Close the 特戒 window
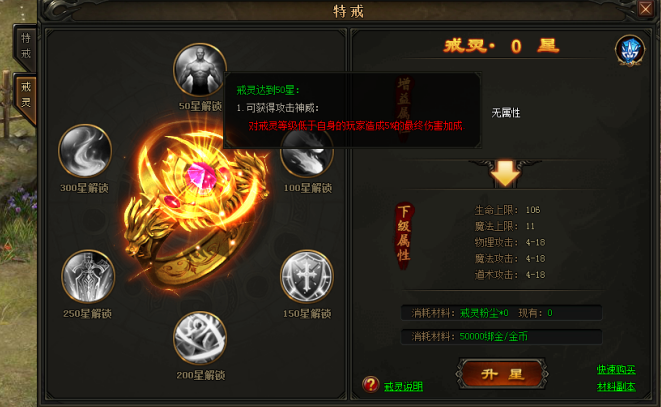This screenshot has height=407, width=661. coord(645,8)
